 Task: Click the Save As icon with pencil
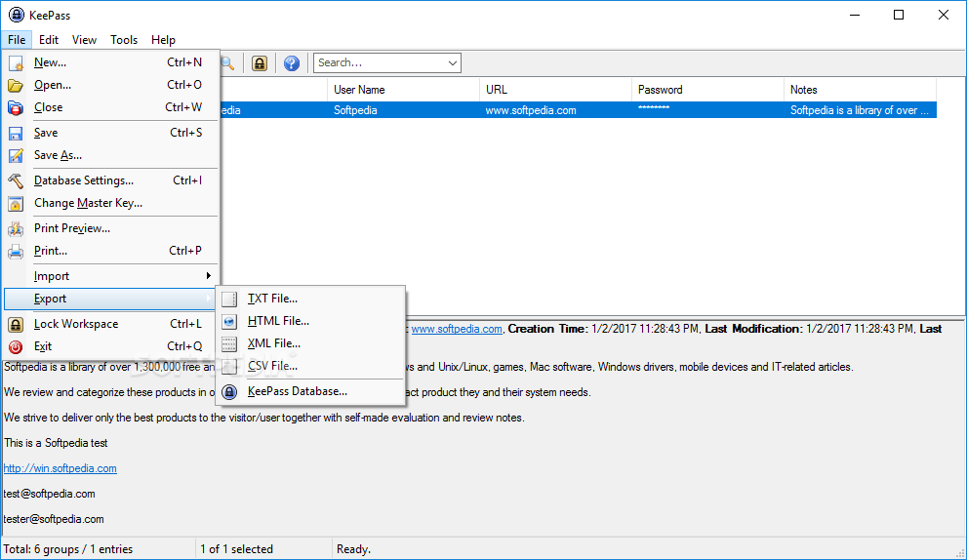click(16, 155)
